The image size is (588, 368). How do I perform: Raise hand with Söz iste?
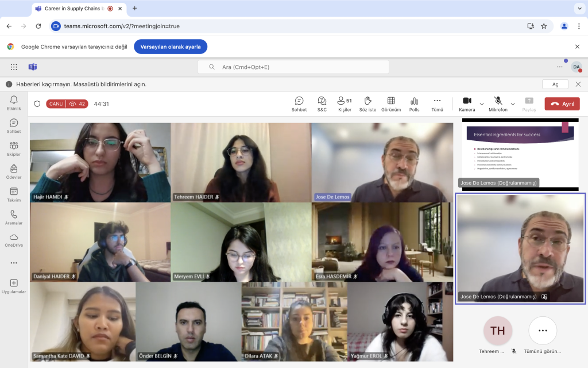(x=367, y=103)
